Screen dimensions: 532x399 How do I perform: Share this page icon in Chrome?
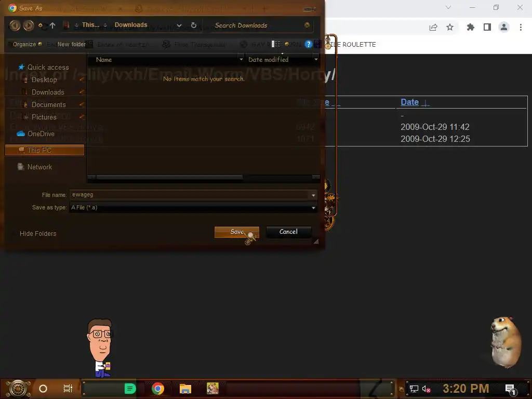click(433, 27)
